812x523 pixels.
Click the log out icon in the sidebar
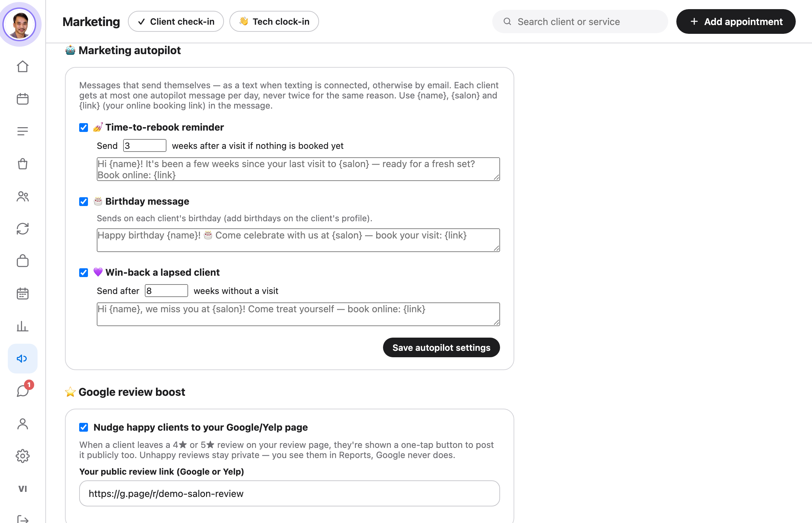coord(23,519)
